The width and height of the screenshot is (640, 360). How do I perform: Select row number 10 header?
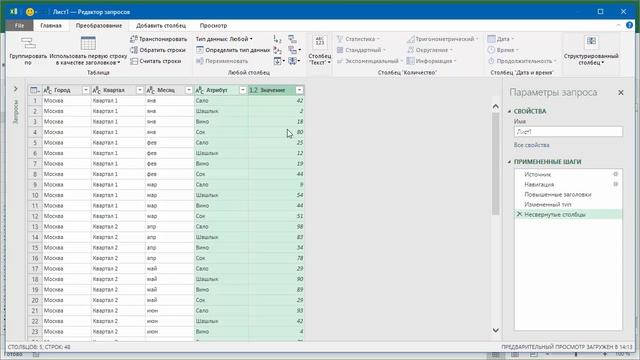point(35,195)
